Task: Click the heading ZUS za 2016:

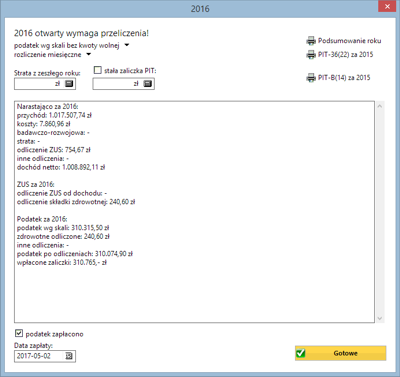Action: point(36,185)
